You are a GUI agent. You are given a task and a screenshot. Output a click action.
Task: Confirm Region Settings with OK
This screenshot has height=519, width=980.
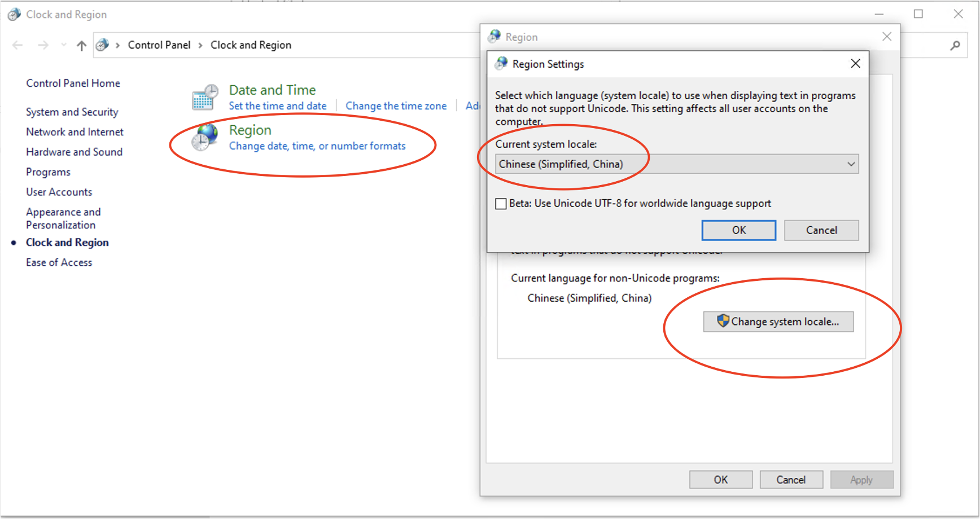click(x=739, y=230)
